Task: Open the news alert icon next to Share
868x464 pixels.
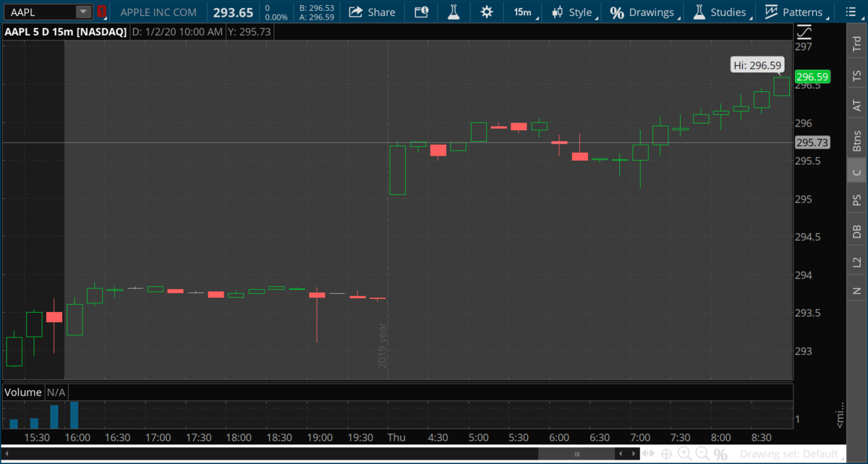Action: point(421,12)
